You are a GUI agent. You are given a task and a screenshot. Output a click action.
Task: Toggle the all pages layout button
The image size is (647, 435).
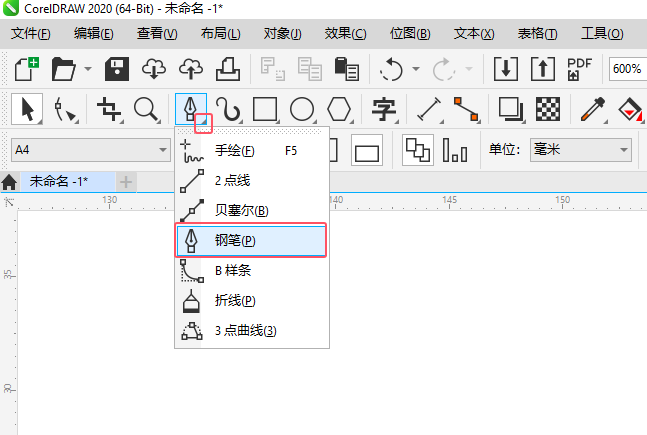[x=418, y=150]
